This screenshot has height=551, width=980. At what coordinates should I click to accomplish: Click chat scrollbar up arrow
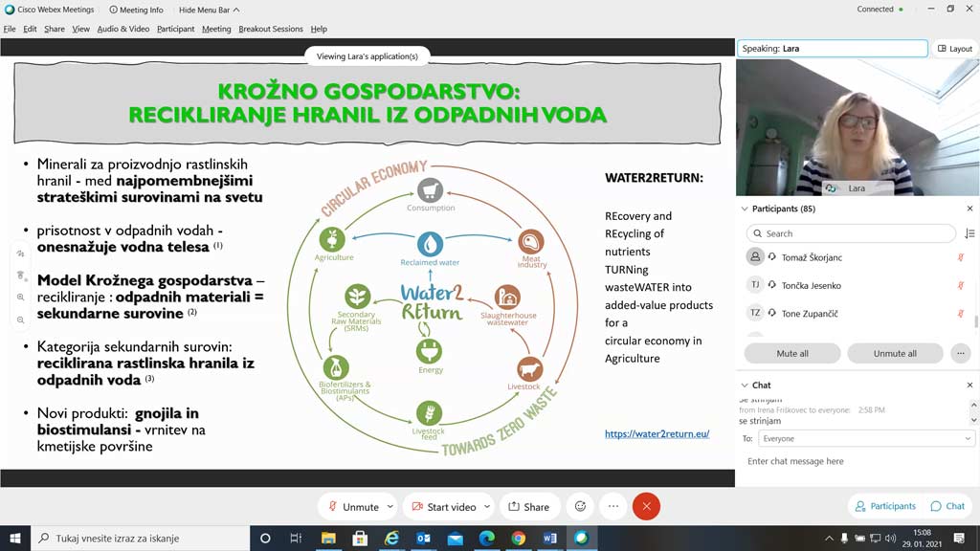point(973,405)
